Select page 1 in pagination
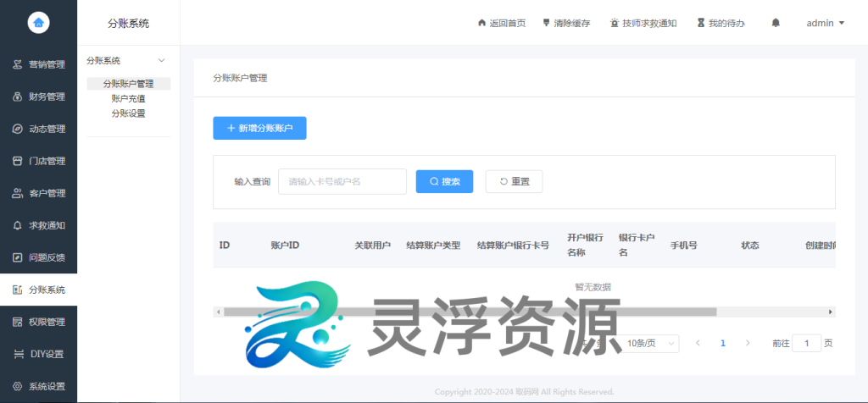868x403 pixels. pos(723,343)
